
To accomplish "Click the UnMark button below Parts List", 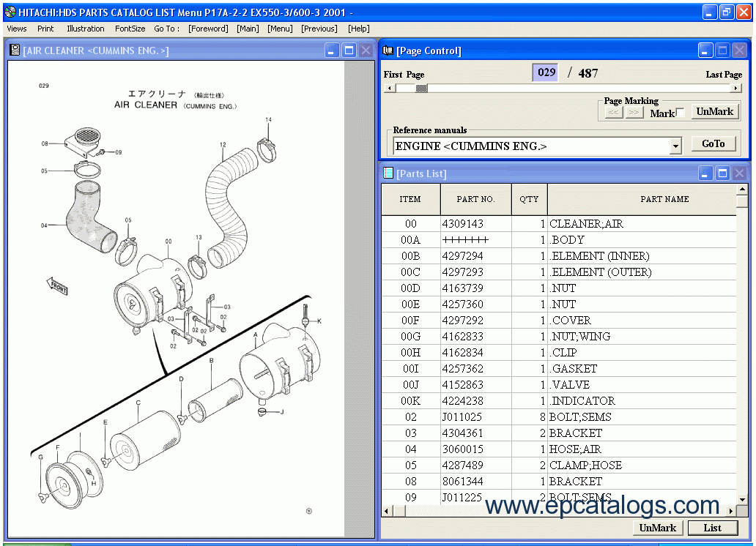I will click(658, 528).
